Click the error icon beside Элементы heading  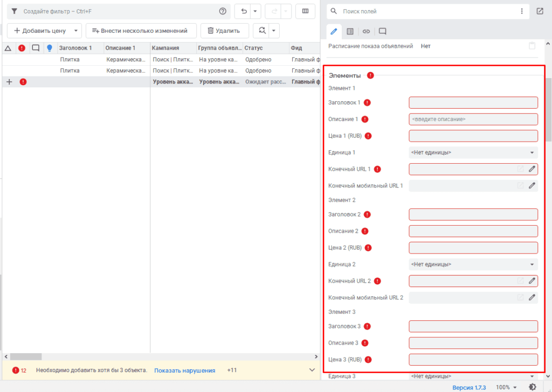(370, 75)
